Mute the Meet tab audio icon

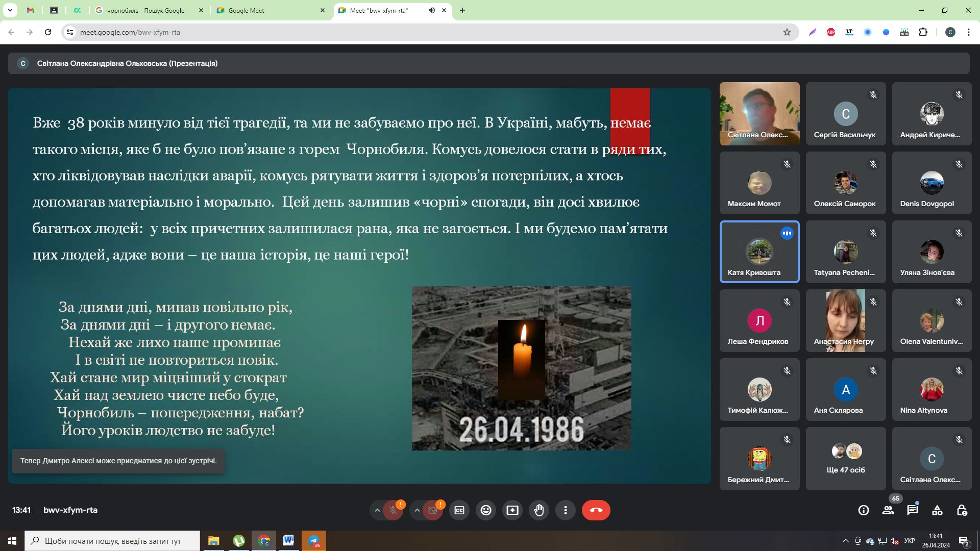tap(431, 10)
